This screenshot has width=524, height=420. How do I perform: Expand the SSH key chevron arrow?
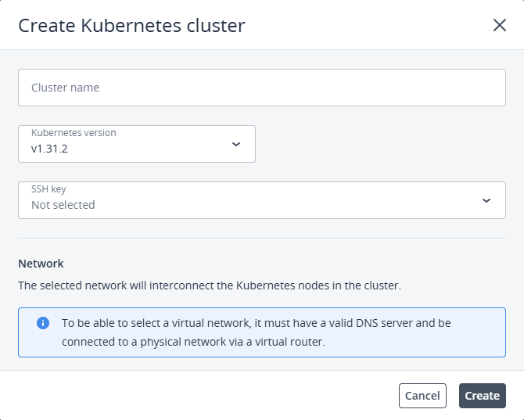click(486, 200)
